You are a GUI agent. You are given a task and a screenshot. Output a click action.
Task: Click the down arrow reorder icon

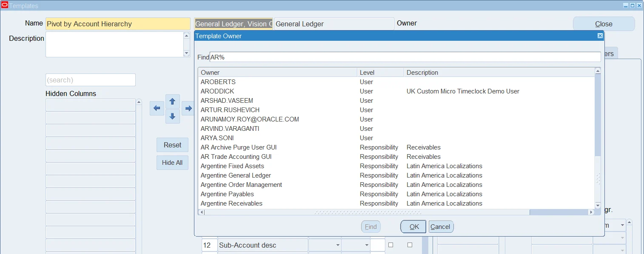[172, 116]
